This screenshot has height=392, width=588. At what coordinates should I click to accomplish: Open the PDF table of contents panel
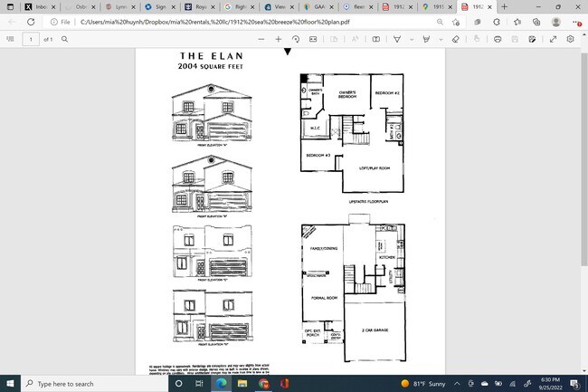click(11, 39)
